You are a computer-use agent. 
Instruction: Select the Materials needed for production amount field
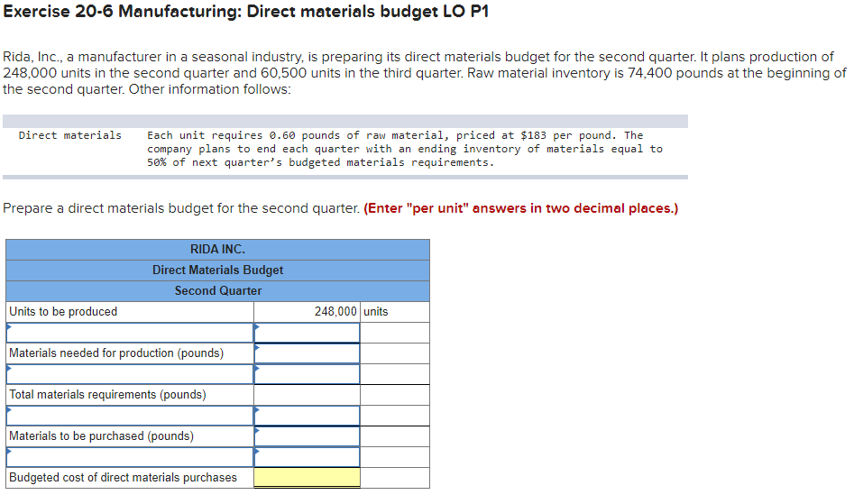308,353
